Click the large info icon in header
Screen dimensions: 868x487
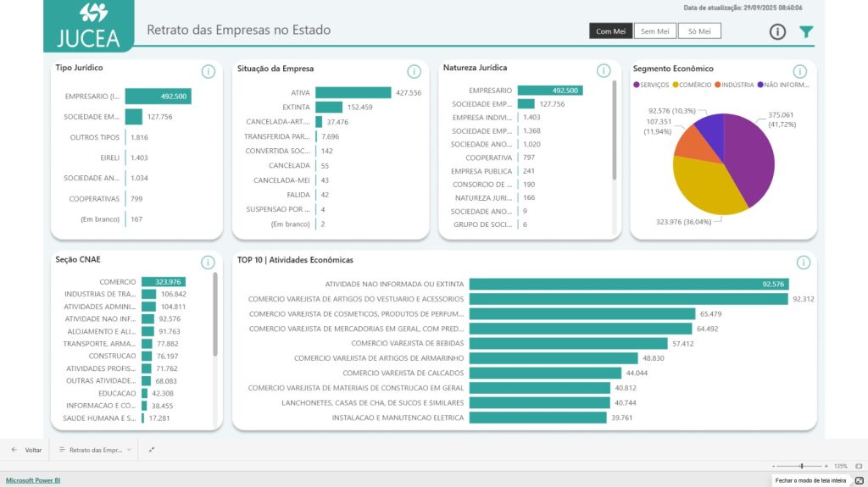[x=777, y=32]
